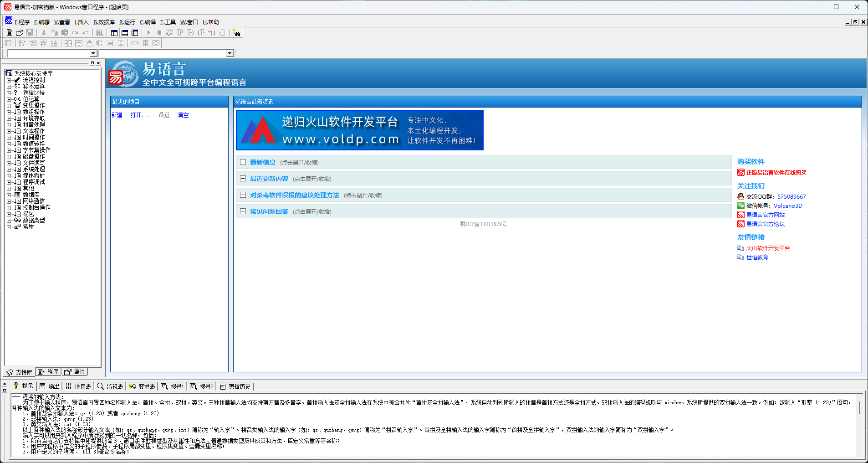
Task: Click the hint panel vertical scrollbar
Action: point(860,425)
